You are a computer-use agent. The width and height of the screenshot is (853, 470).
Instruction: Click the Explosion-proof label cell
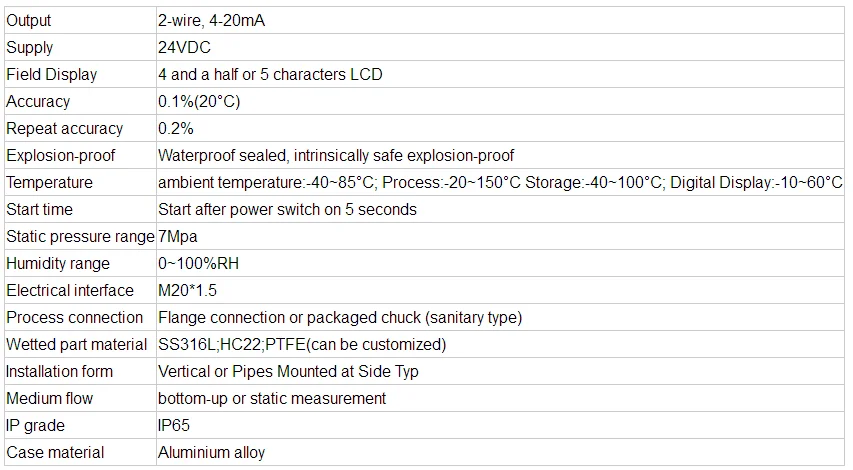[x=61, y=155]
